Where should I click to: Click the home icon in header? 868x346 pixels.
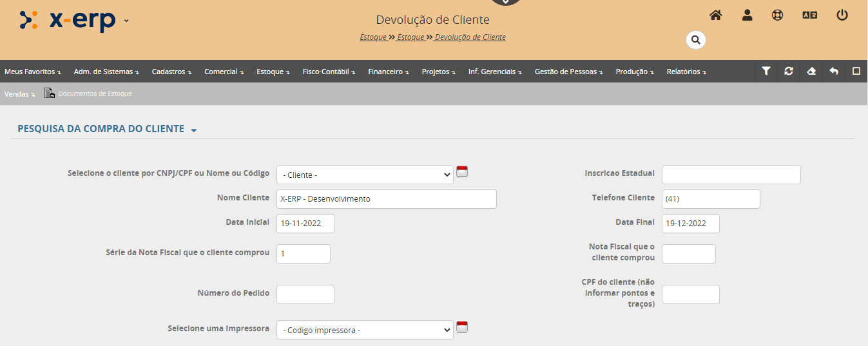point(715,15)
